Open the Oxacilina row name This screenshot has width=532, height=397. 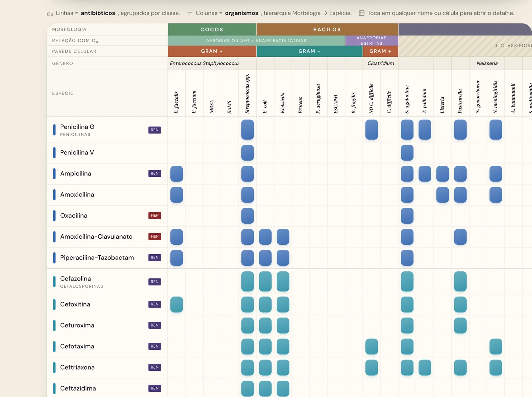click(74, 216)
